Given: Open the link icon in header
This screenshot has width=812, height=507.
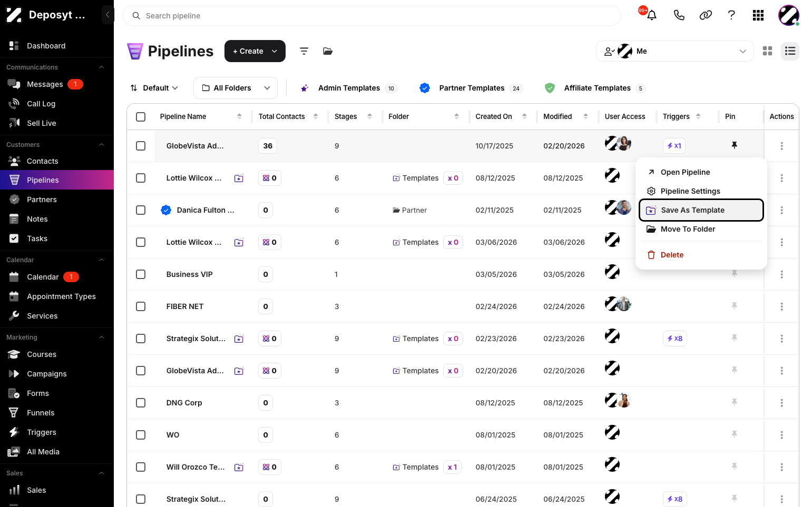Looking at the screenshot, I should [x=706, y=15].
